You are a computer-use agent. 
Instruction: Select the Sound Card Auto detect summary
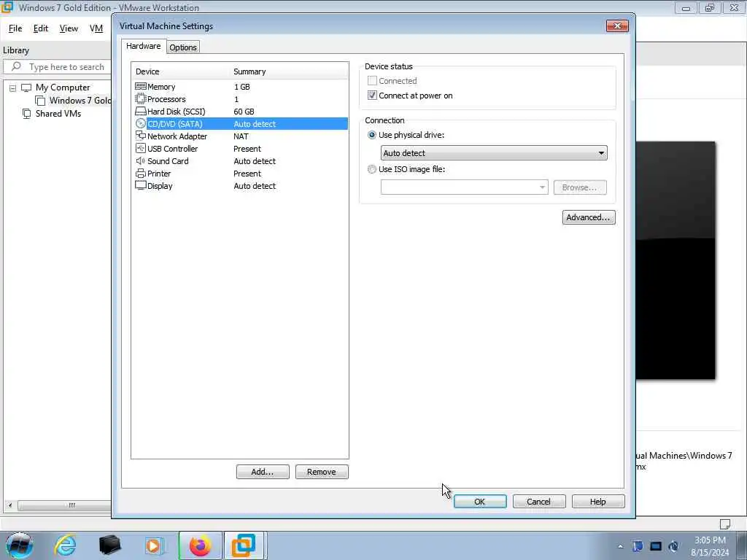(255, 161)
